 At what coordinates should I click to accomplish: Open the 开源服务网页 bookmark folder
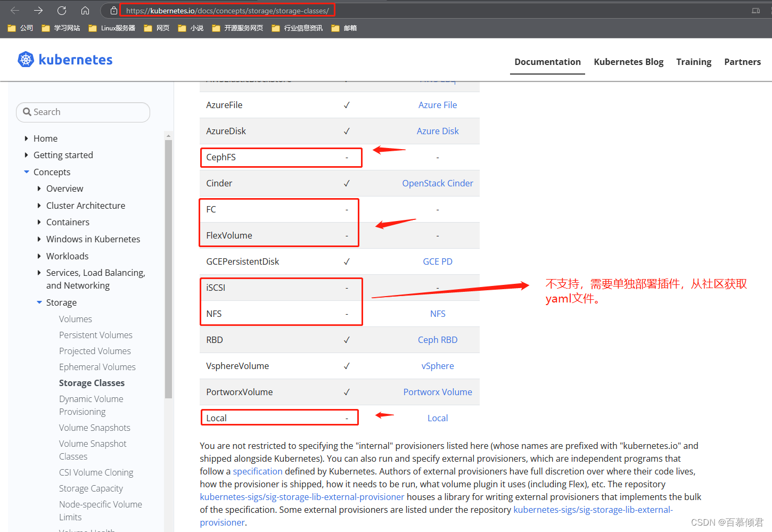(237, 28)
